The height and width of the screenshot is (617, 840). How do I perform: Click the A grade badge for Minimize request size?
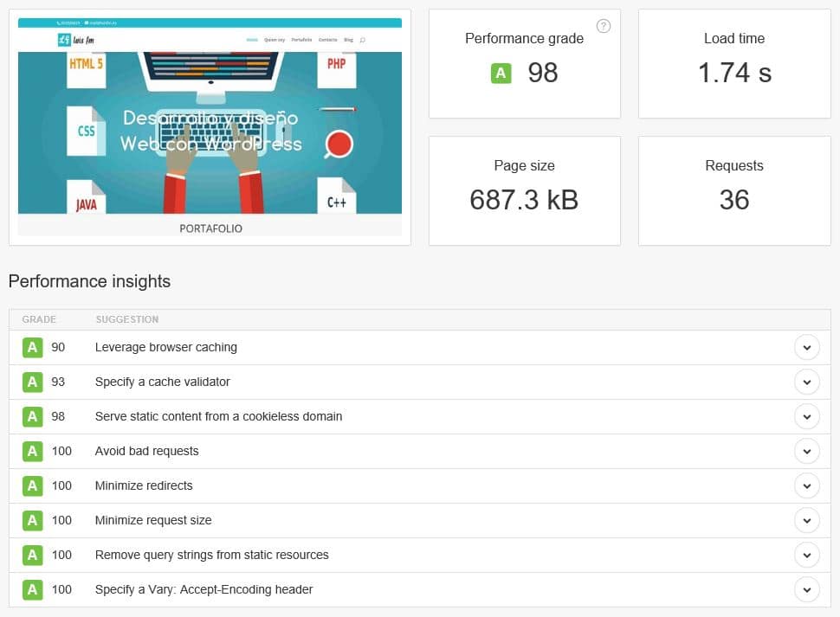point(32,521)
